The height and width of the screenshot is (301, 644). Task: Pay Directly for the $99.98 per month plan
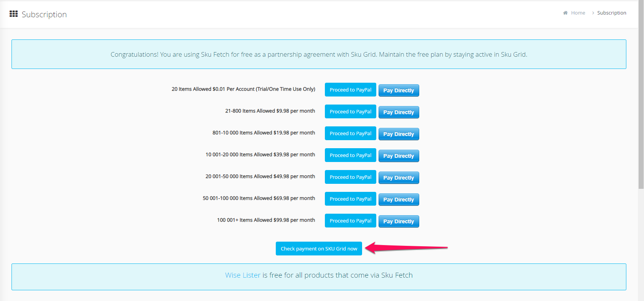(399, 221)
